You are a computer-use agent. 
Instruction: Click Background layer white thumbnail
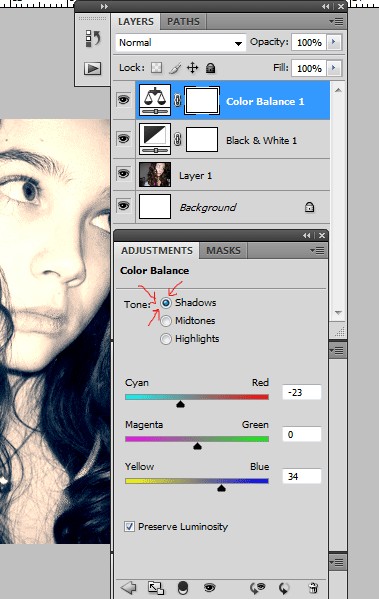tap(155, 207)
